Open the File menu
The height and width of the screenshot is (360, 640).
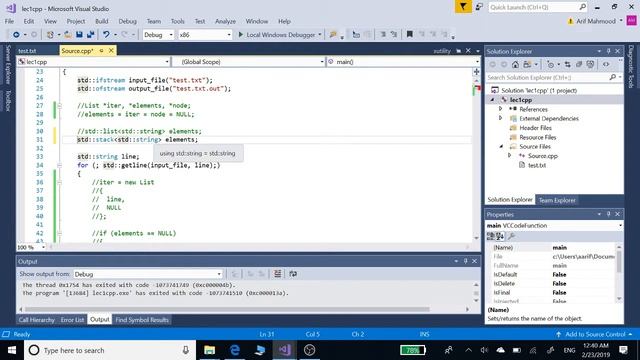[x=9, y=21]
